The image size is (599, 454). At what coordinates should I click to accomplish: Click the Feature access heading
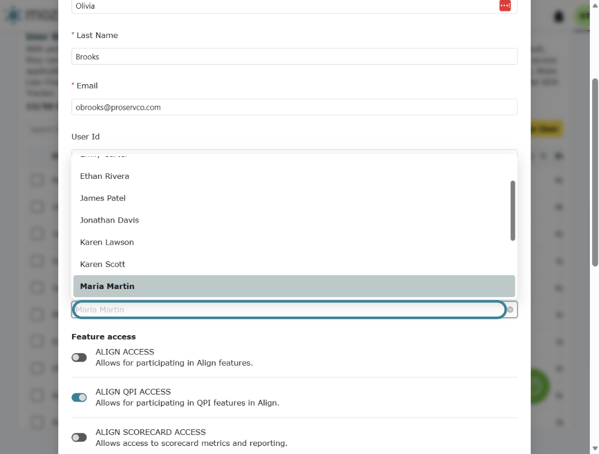click(x=104, y=337)
